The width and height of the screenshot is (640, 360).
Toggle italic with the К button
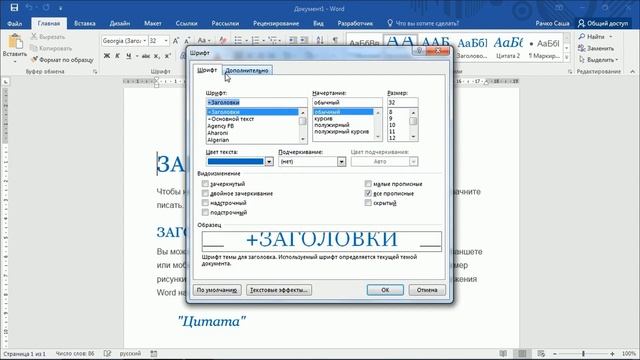click(x=118, y=56)
